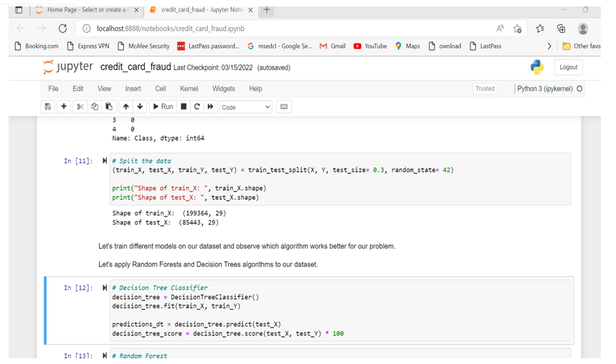Open the command palette keyboard icon

(284, 107)
